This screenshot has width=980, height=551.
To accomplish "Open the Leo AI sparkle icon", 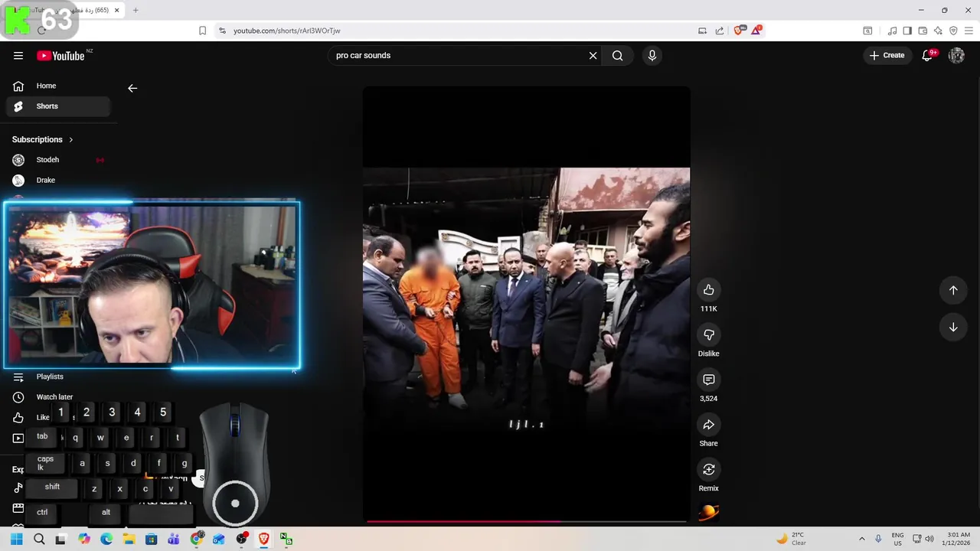I will (x=938, y=31).
